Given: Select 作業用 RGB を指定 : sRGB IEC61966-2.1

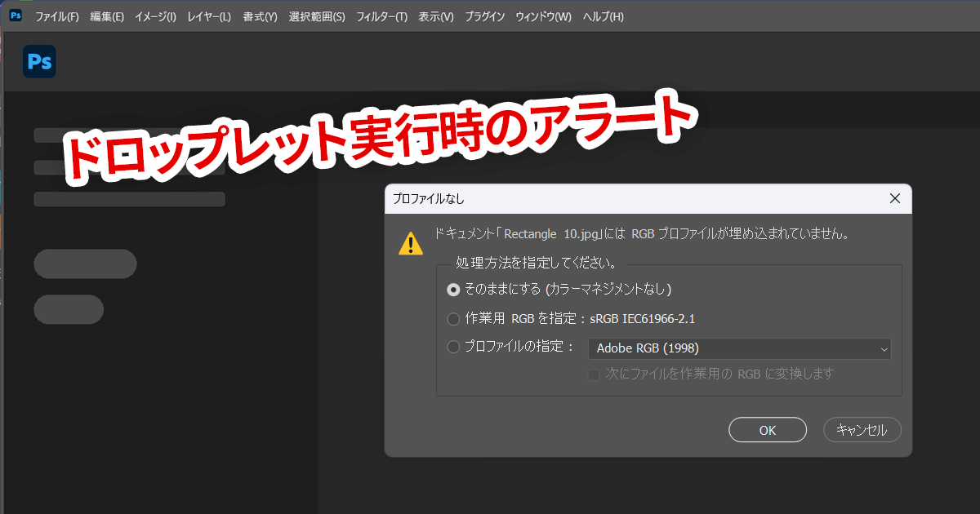Looking at the screenshot, I should click(454, 319).
